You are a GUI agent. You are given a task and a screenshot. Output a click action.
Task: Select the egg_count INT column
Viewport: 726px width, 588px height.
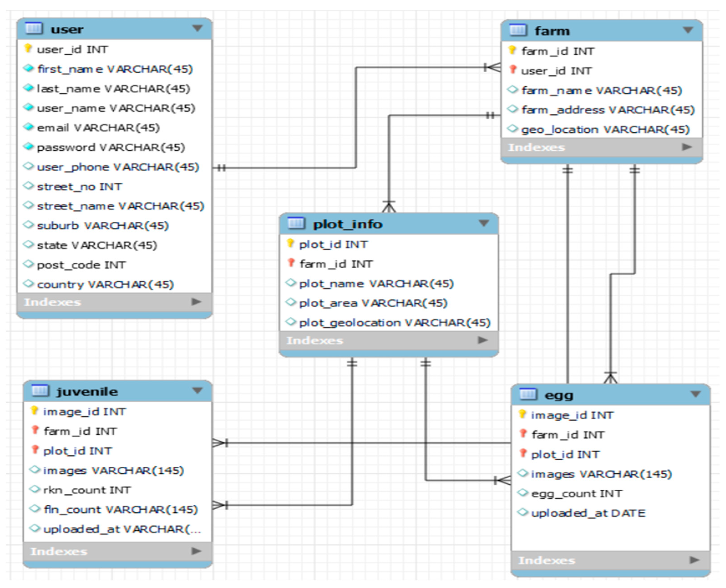(576, 493)
